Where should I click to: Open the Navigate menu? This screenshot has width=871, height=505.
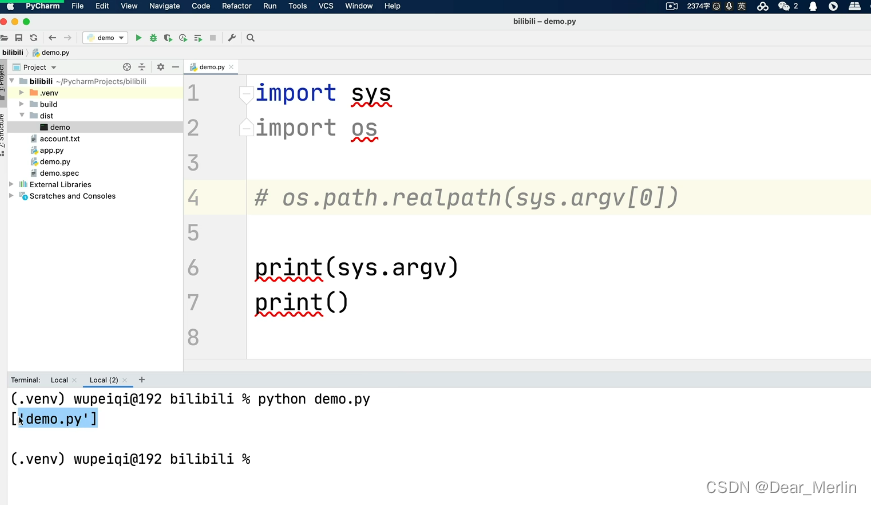coord(164,6)
